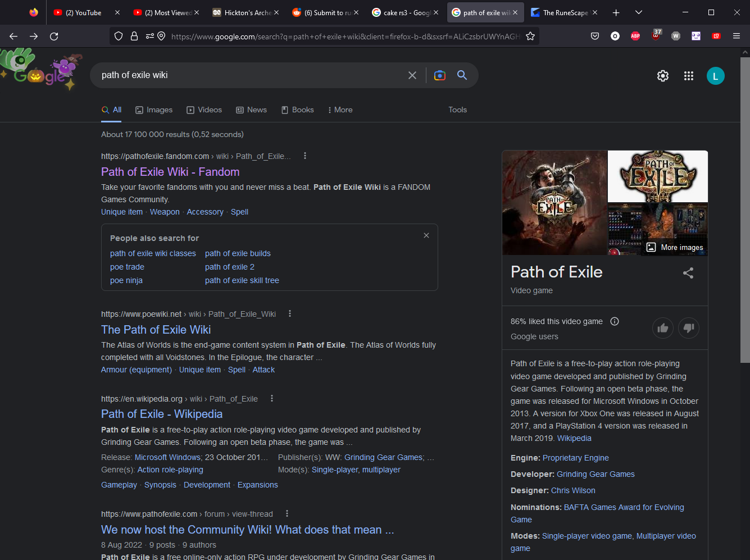Switch to the Books results tab

pos(297,110)
